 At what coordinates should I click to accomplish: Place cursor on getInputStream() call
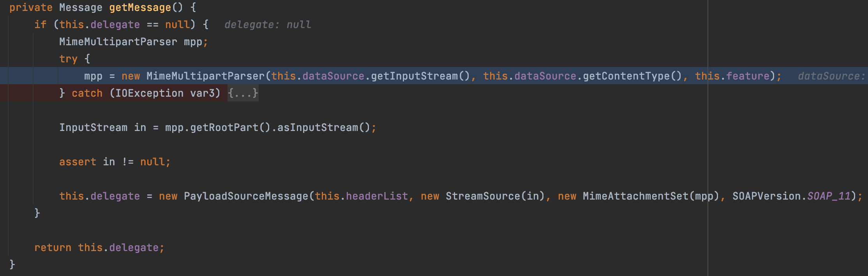coord(414,76)
